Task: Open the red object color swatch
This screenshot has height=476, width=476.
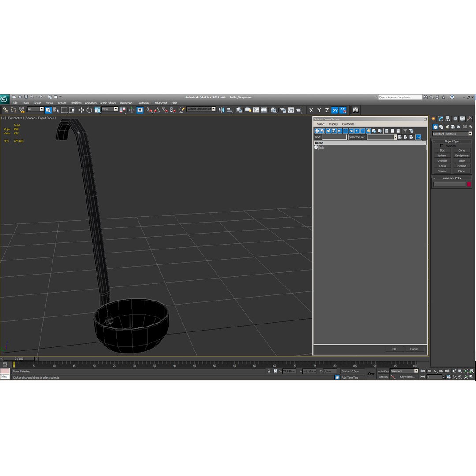Action: [469, 184]
